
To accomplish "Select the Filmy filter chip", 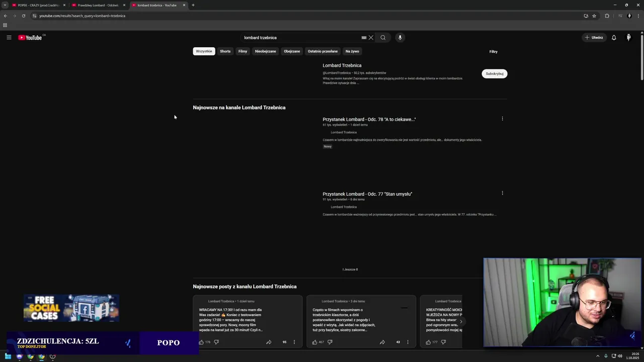I will tap(243, 51).
